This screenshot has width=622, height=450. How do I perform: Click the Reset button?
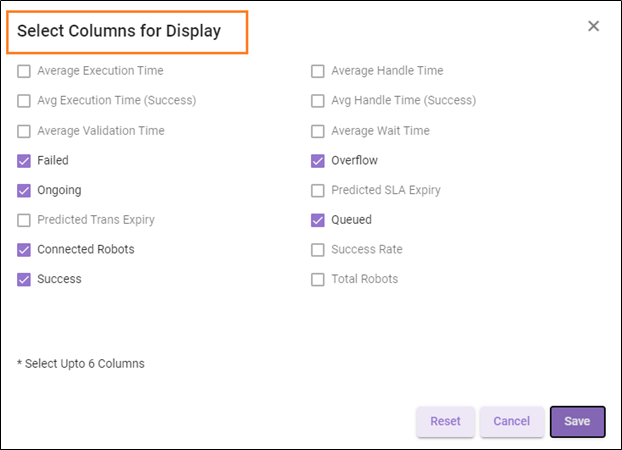[445, 421]
